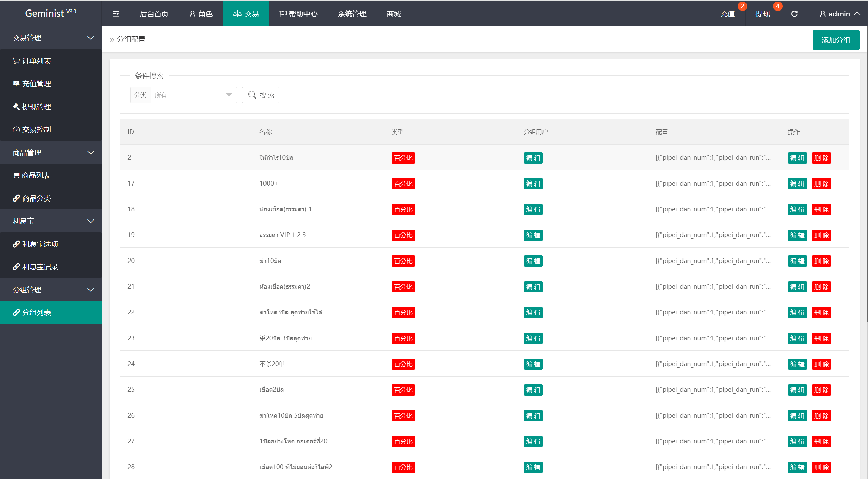Click the 搜索 search button

point(261,95)
